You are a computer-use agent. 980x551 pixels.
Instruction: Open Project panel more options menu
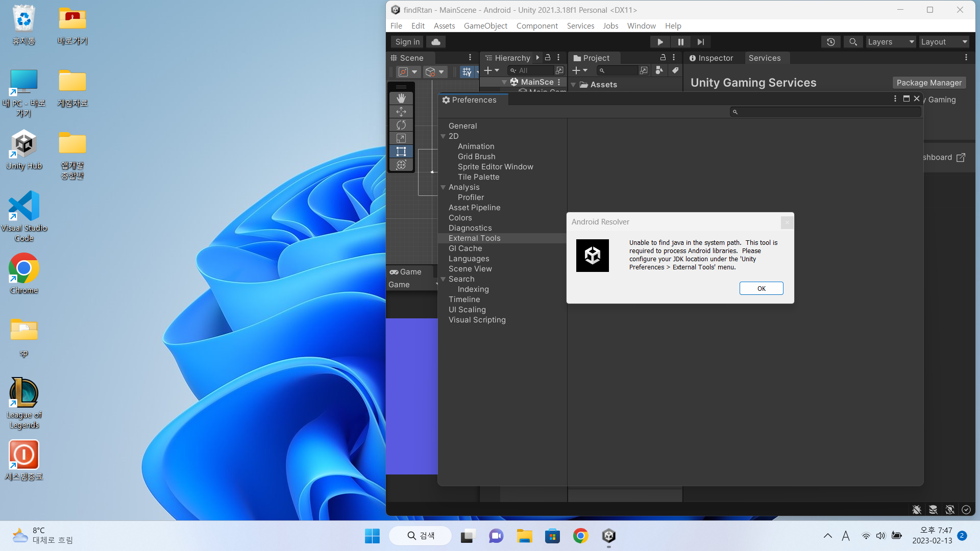tap(674, 57)
